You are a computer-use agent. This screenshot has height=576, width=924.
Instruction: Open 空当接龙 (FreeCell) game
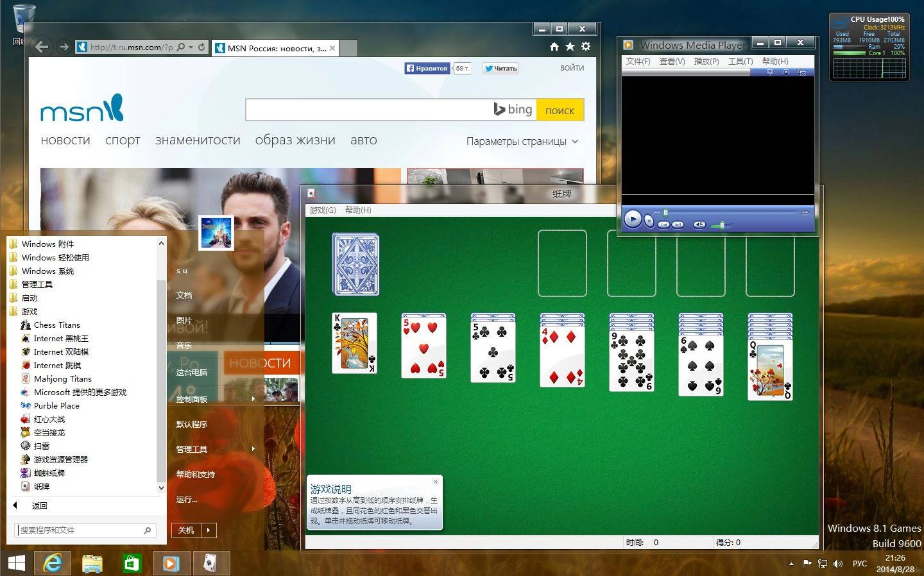click(42, 433)
